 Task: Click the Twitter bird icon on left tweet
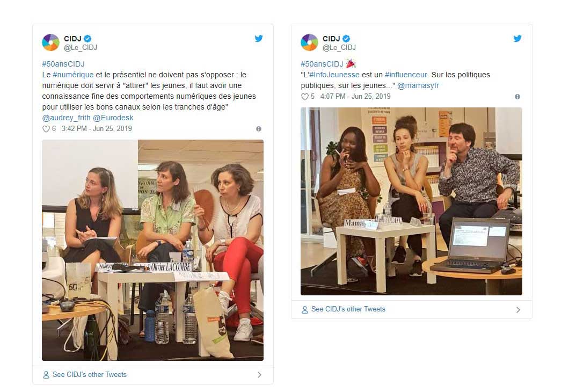pos(258,39)
